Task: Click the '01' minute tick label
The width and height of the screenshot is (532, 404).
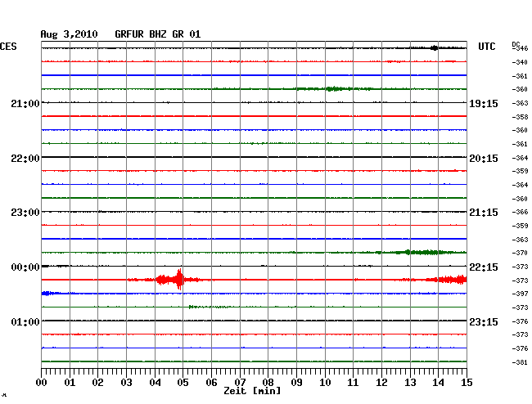Action: 70,383
